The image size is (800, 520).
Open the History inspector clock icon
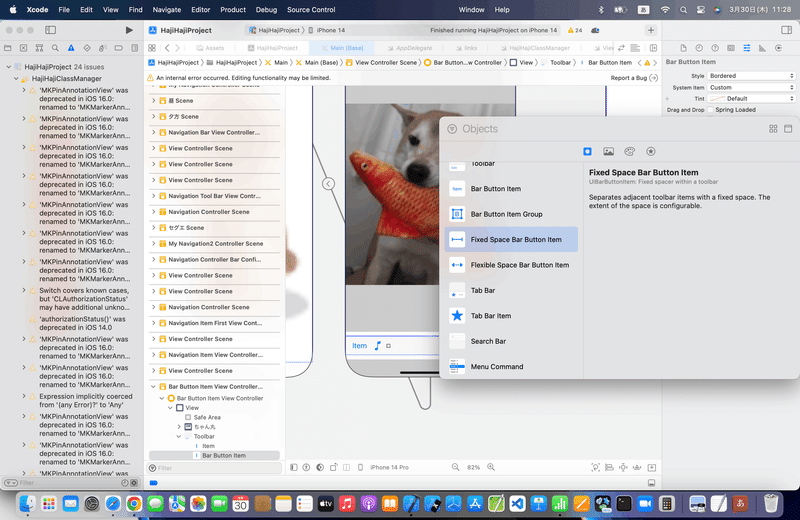click(699, 48)
